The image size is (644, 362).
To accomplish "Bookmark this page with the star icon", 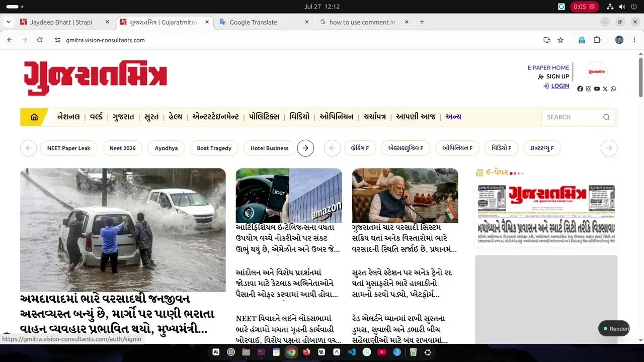I will click(560, 40).
